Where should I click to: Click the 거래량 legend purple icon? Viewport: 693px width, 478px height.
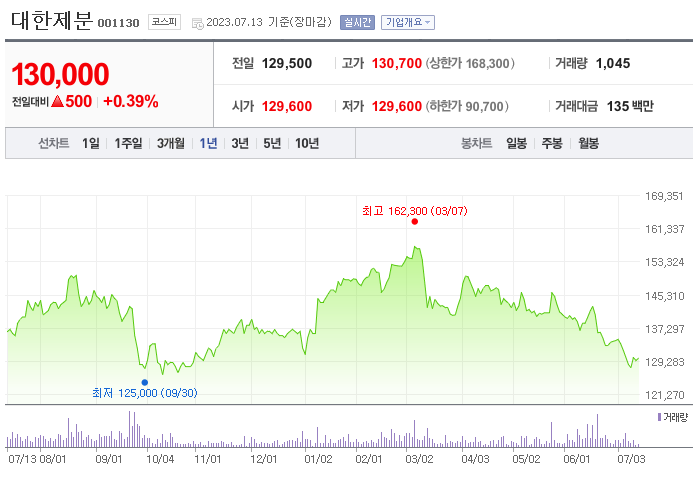coord(659,417)
